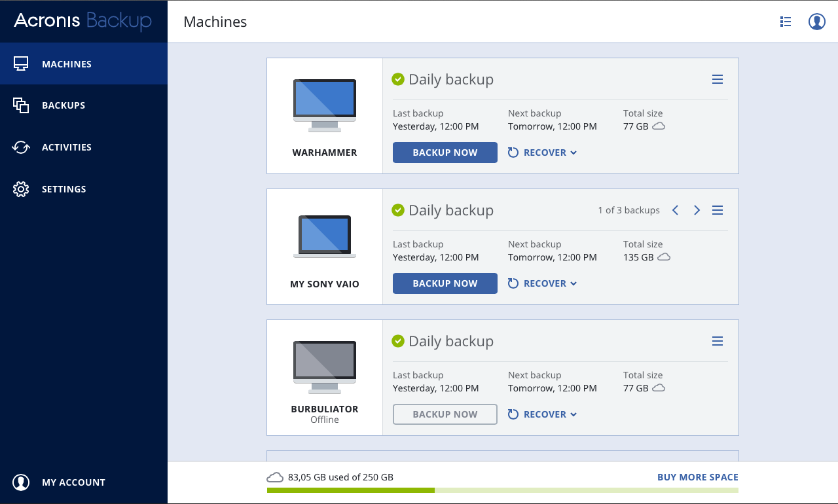Click the cloud storage usage bar
838x504 pixels.
tap(502, 490)
